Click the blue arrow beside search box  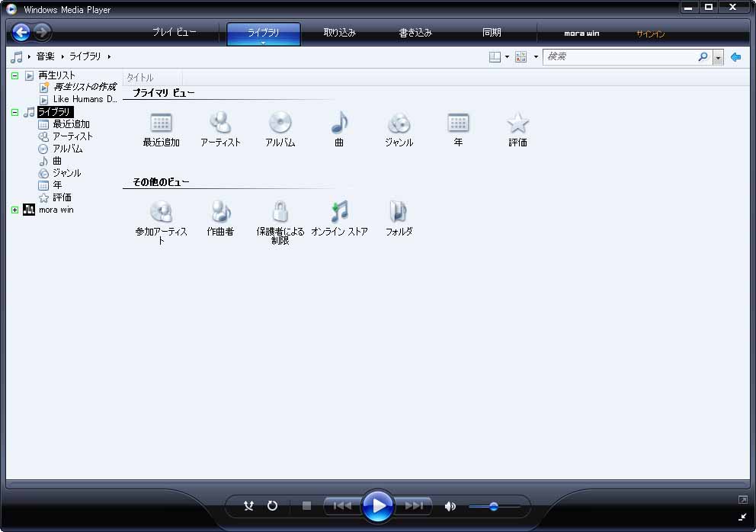[735, 57]
